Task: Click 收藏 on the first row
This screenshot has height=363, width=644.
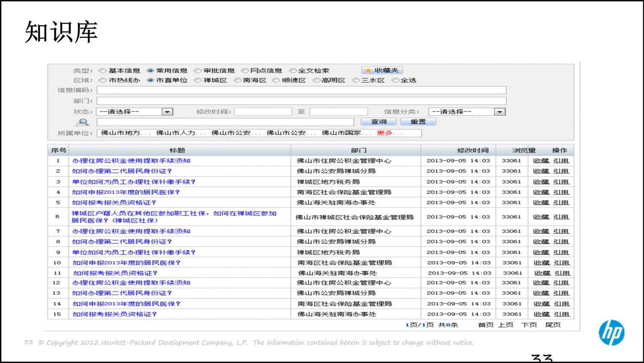Action: click(541, 160)
